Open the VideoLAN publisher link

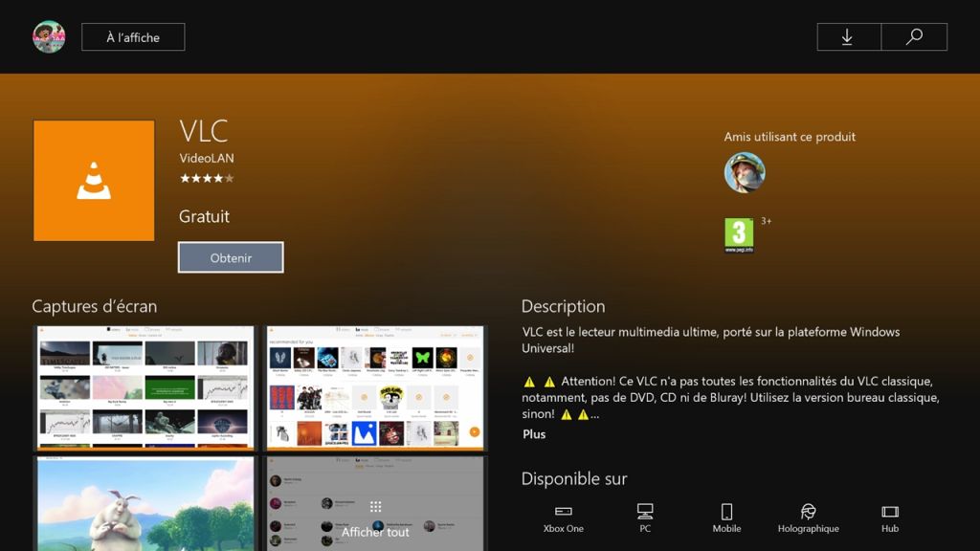tap(207, 158)
